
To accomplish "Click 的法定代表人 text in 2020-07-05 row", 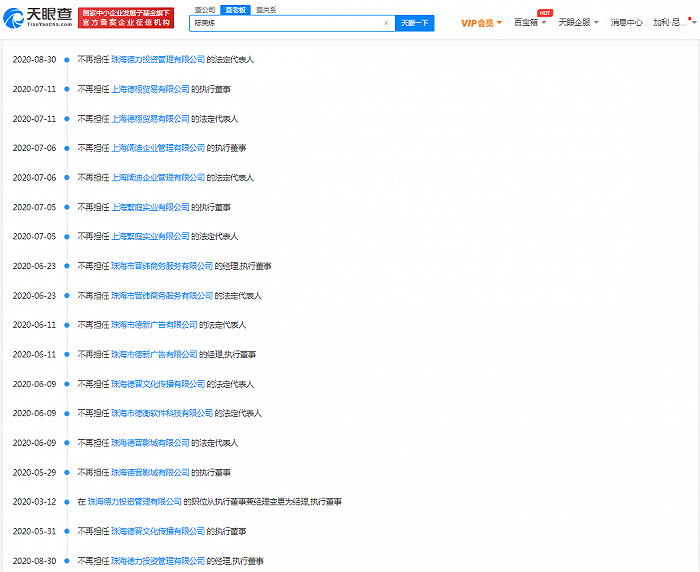I will [x=215, y=236].
